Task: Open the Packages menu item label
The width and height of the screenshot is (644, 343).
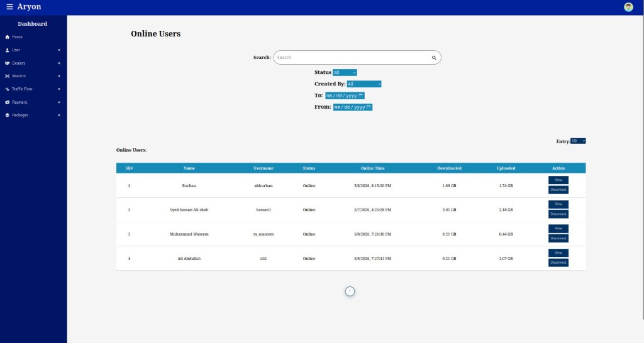Action: [20, 116]
